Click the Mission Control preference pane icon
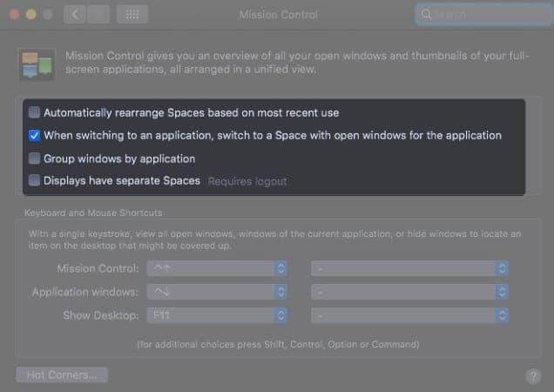This screenshot has width=554, height=392. coord(37,64)
